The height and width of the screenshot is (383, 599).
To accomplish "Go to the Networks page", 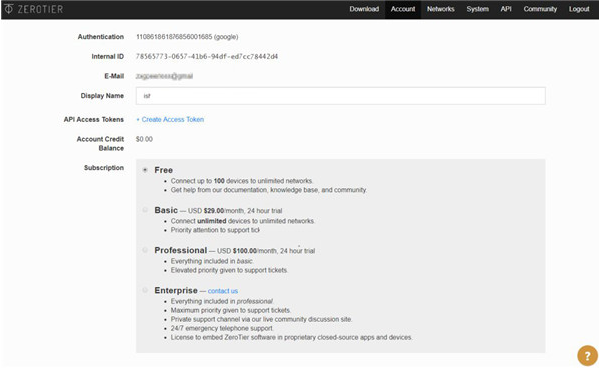I will 440,9.
